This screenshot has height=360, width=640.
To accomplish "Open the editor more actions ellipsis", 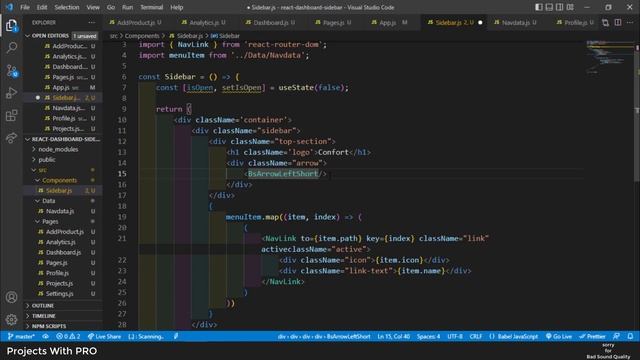I will click(x=630, y=22).
